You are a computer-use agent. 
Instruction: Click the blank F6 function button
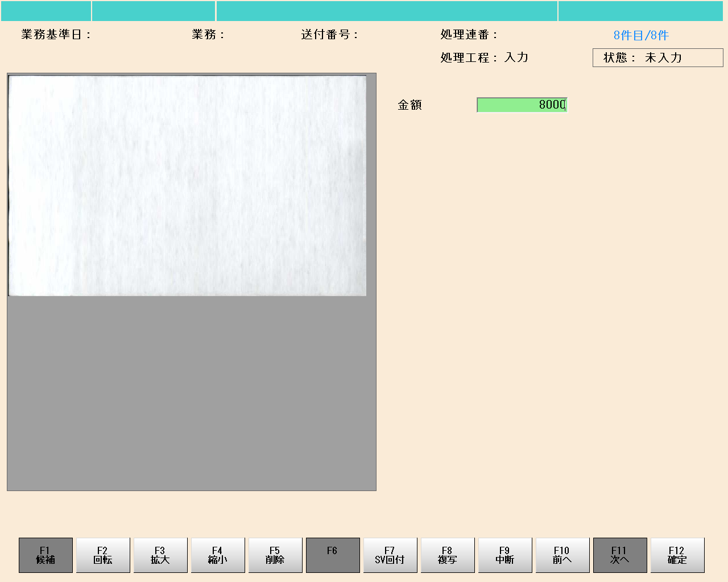(333, 555)
